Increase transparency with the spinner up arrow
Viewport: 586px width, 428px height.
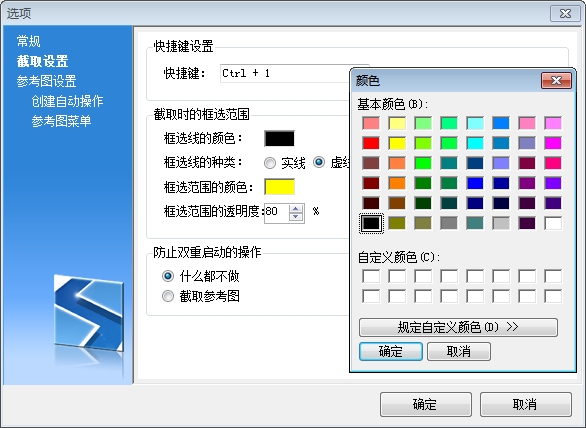(x=296, y=209)
